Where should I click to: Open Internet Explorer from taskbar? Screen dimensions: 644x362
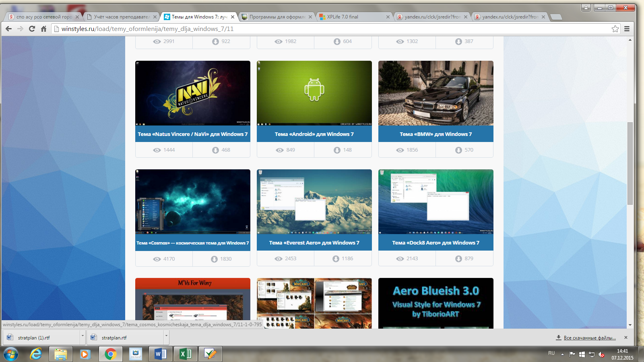pos(36,354)
